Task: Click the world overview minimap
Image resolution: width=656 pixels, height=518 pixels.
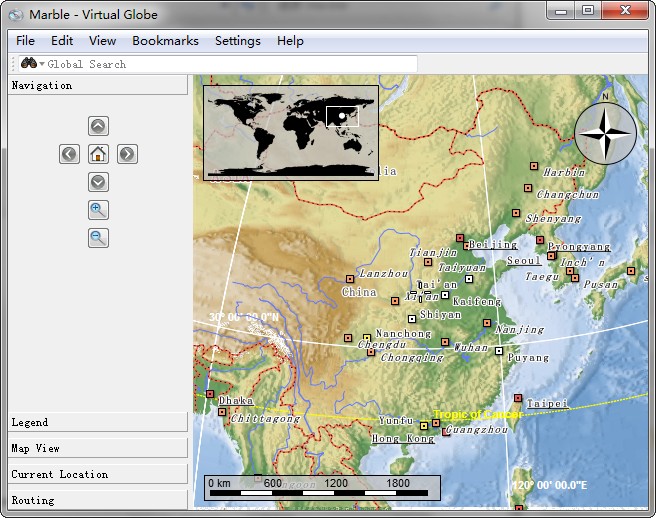Action: 290,132
